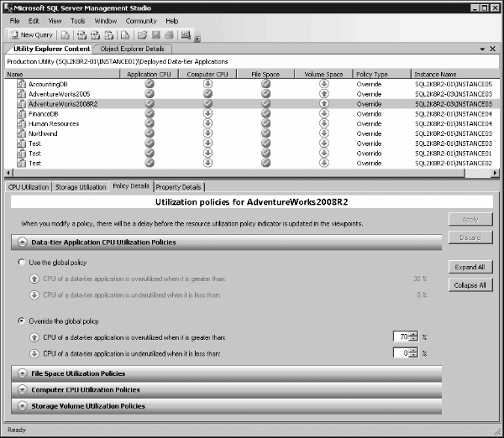The height and width of the screenshot is (438, 504).
Task: Click the Collapse All button
Action: point(470,284)
